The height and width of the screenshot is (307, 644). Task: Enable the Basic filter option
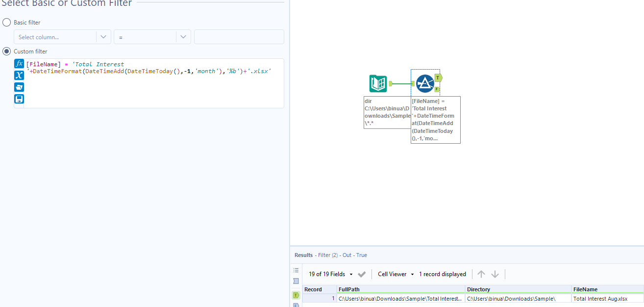pos(6,22)
